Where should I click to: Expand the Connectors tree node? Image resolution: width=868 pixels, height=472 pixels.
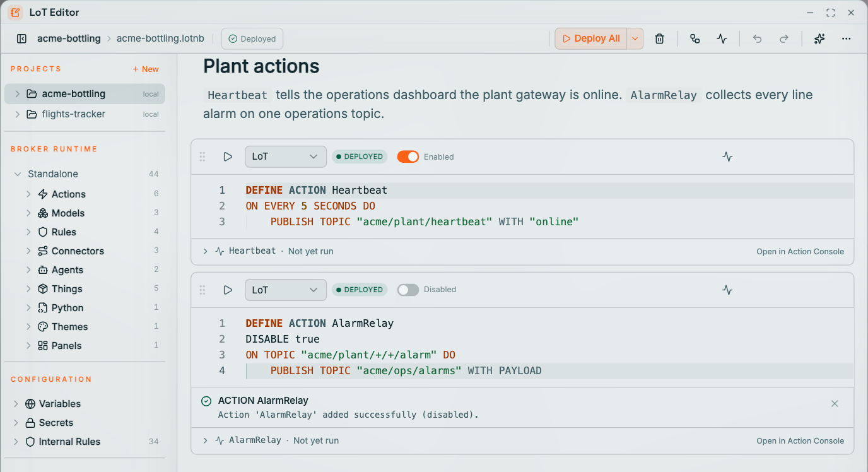coord(29,251)
